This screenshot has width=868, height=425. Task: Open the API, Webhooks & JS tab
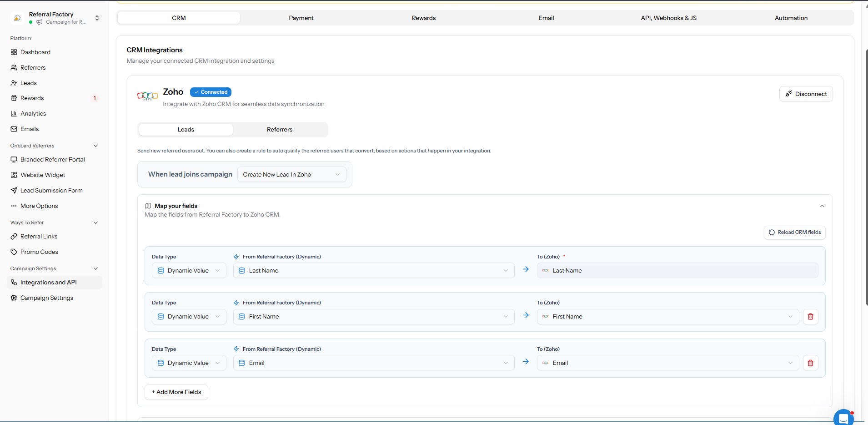tap(668, 18)
